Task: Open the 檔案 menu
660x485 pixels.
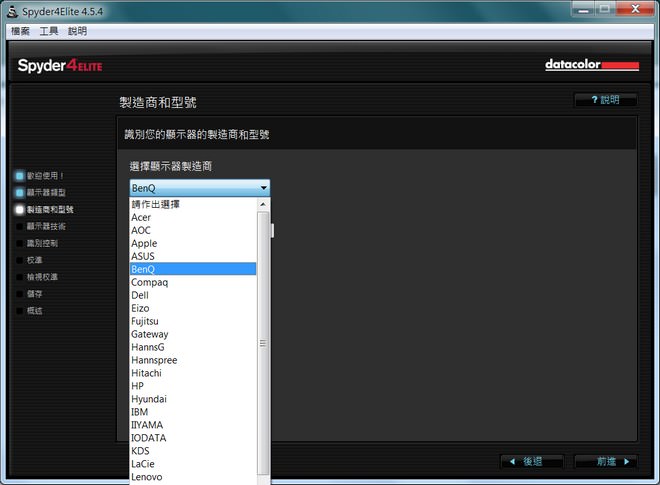Action: (x=20, y=31)
